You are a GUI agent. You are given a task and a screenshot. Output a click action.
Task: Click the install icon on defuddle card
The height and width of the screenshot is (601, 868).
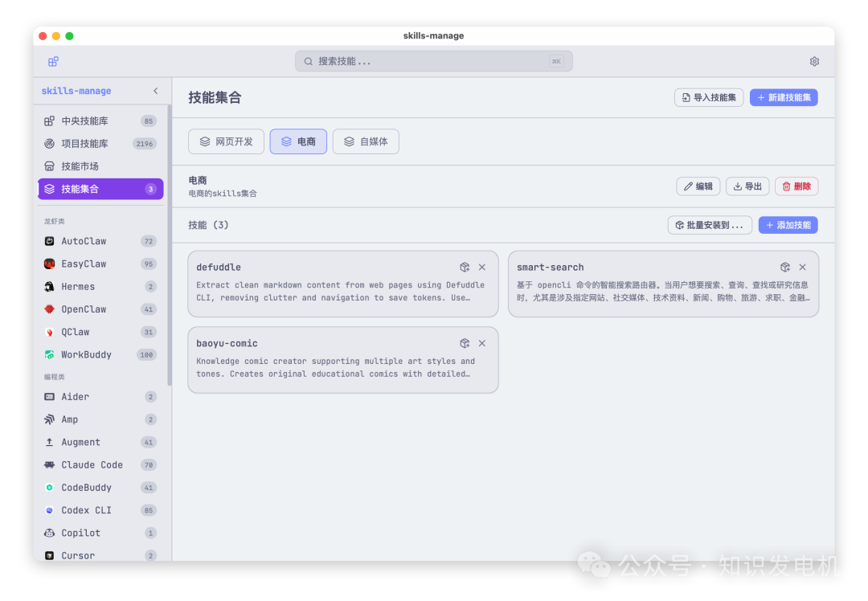pyautogui.click(x=464, y=267)
